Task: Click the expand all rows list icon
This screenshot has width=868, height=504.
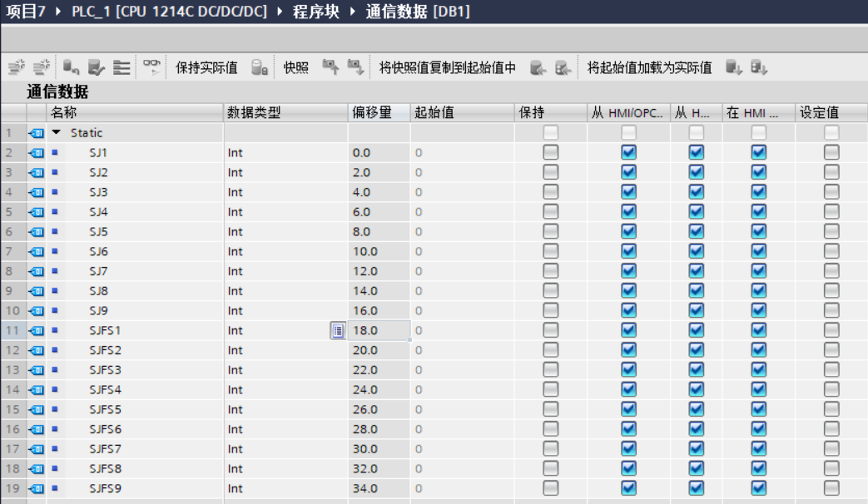Action: coord(122,67)
